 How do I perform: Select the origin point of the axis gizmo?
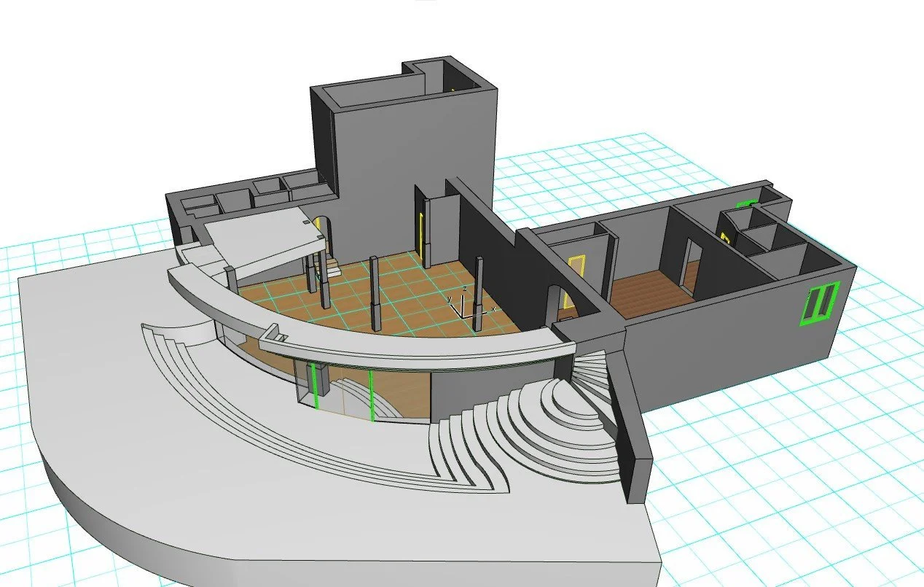click(463, 317)
